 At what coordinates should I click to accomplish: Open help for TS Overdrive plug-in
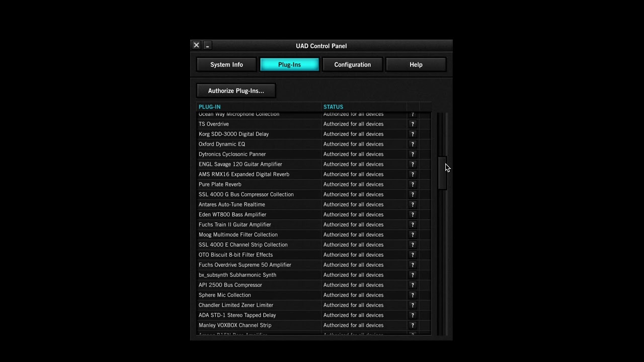pyautogui.click(x=413, y=124)
